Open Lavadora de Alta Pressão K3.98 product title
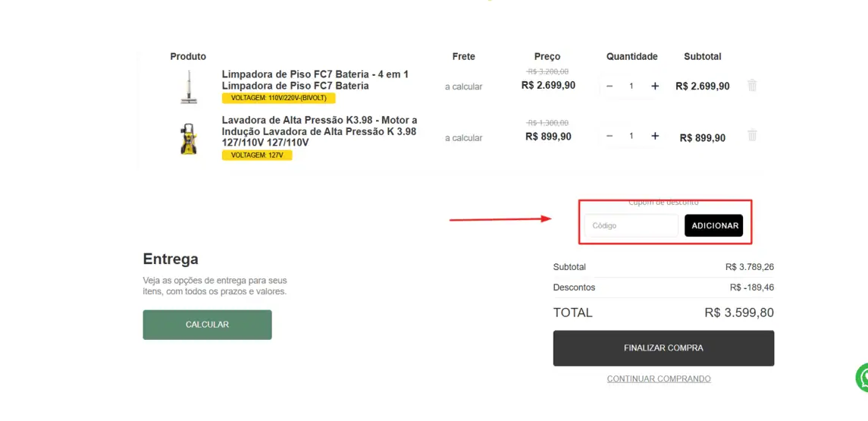 pyautogui.click(x=320, y=131)
